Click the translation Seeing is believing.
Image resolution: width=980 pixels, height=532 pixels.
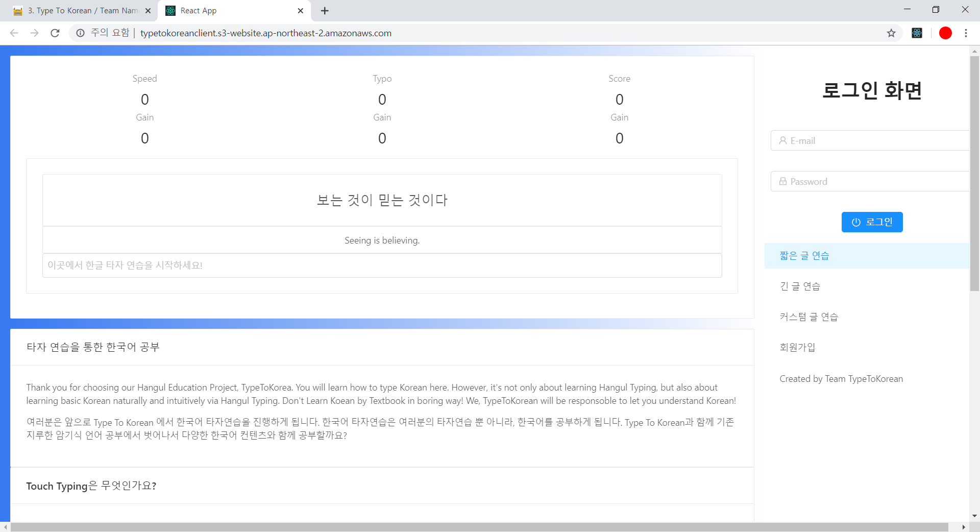point(382,240)
